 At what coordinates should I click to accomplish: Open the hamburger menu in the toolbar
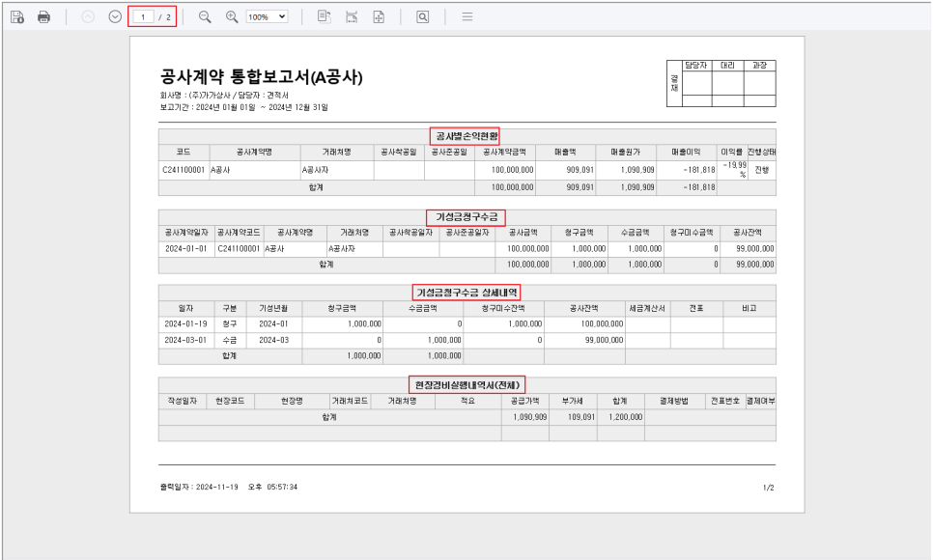(x=467, y=16)
